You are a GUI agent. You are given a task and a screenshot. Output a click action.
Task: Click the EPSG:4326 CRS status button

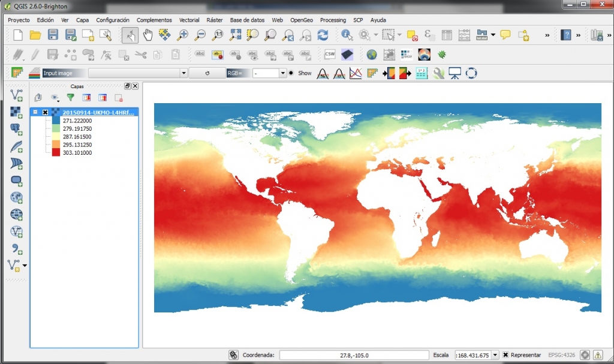pyautogui.click(x=563, y=355)
